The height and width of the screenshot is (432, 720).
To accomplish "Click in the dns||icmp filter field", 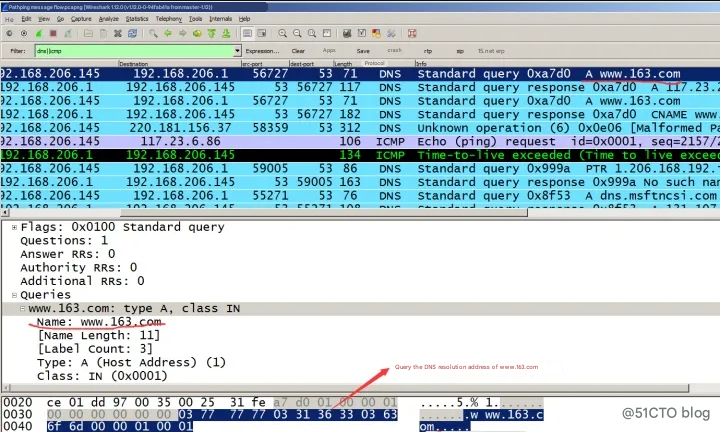I will click(134, 51).
